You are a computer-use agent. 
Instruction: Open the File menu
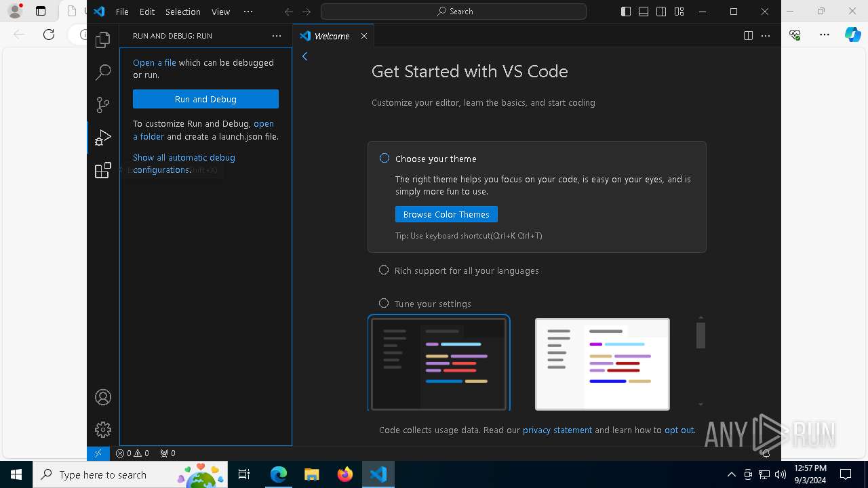122,12
